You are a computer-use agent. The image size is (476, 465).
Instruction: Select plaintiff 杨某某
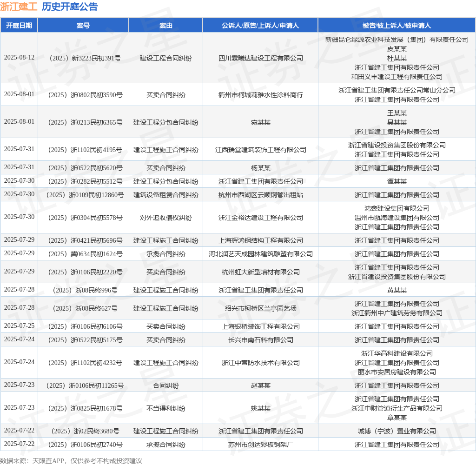click(x=261, y=168)
